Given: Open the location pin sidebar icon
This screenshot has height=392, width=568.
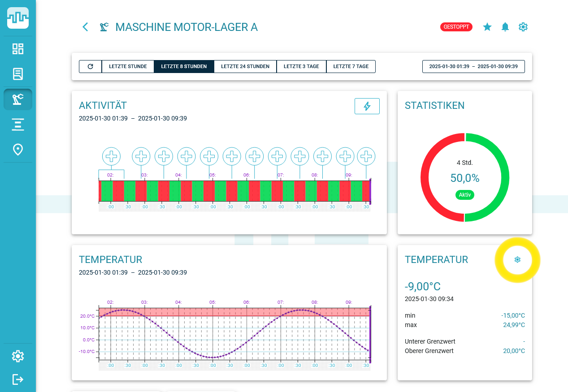Looking at the screenshot, I should point(18,150).
